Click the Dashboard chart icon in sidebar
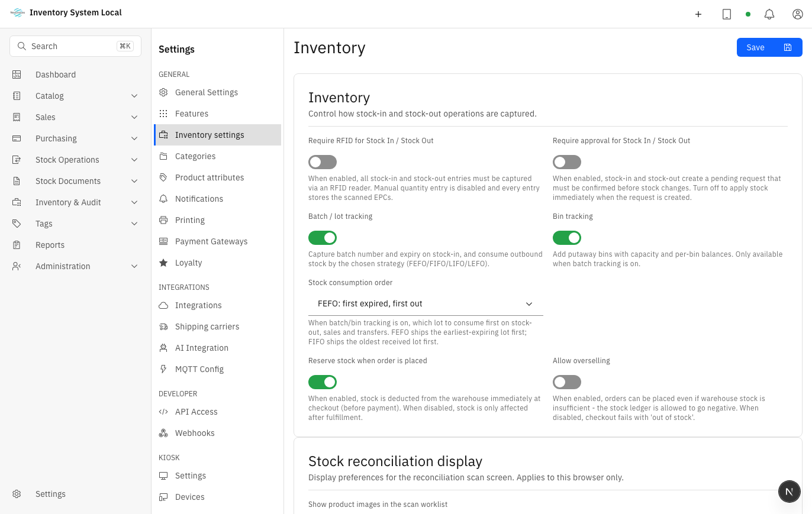This screenshot has width=812, height=514. point(17,75)
